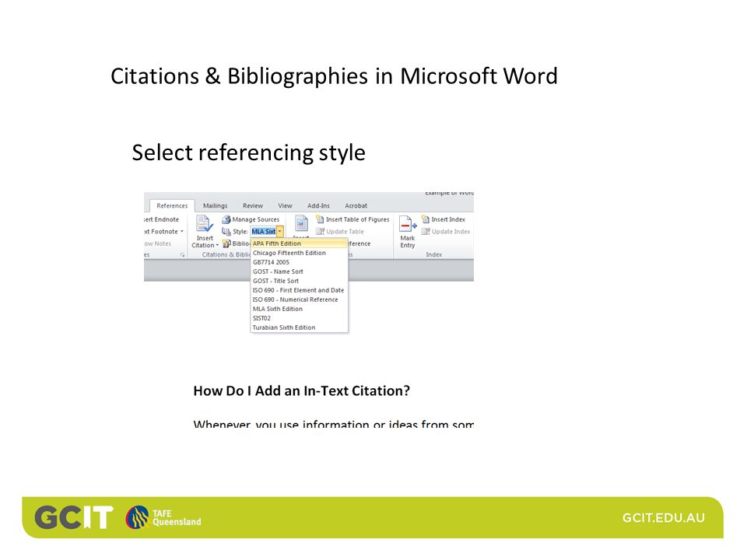This screenshot has height=560, width=747.
Task: Select GOST - Name Sort style
Action: click(299, 271)
